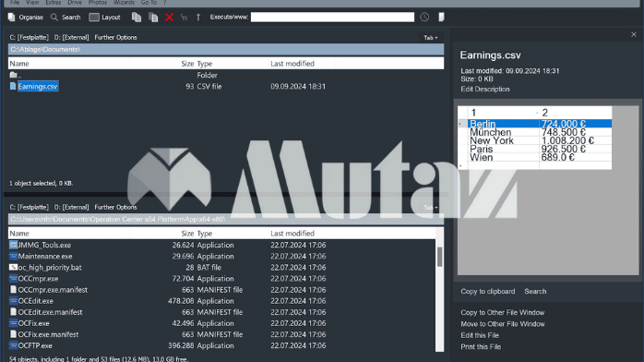Click the clock history icon
This screenshot has height=362, width=644.
pyautogui.click(x=424, y=18)
